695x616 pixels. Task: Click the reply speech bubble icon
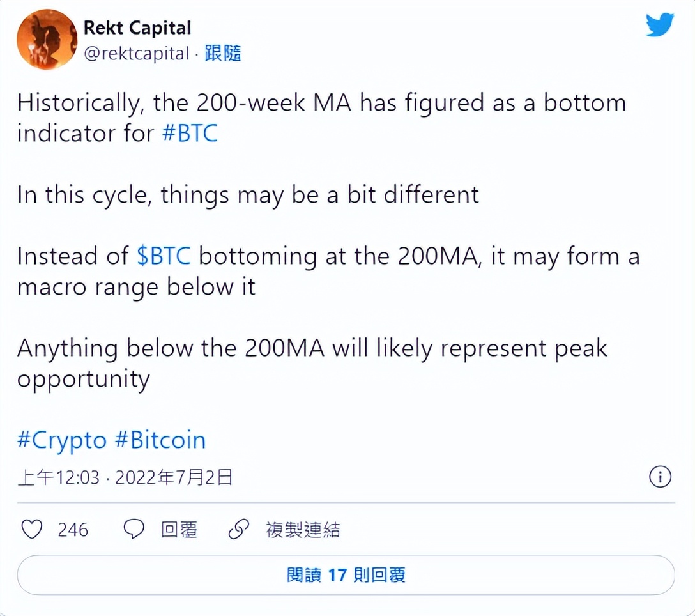[x=134, y=529]
